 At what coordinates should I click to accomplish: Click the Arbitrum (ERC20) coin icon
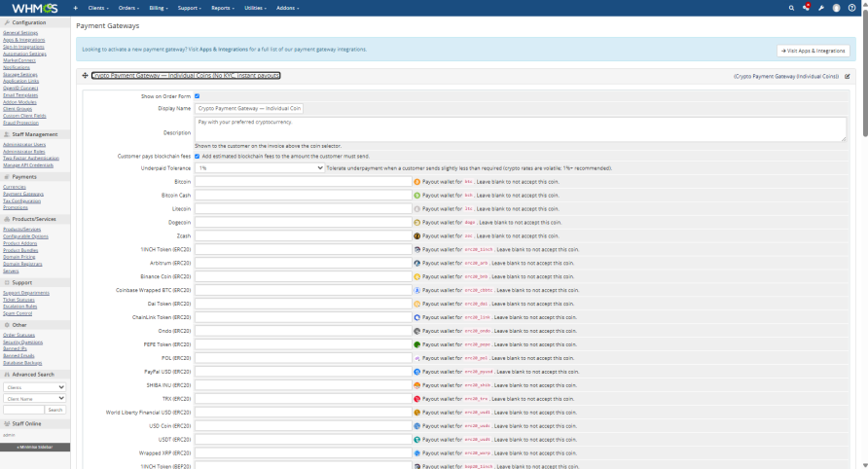click(x=416, y=263)
